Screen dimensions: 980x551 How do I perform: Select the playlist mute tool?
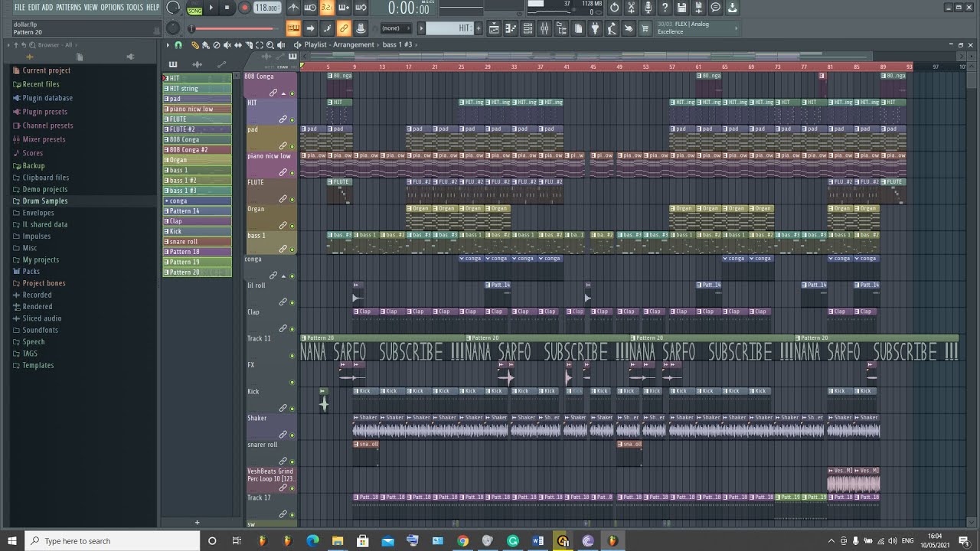(x=227, y=45)
